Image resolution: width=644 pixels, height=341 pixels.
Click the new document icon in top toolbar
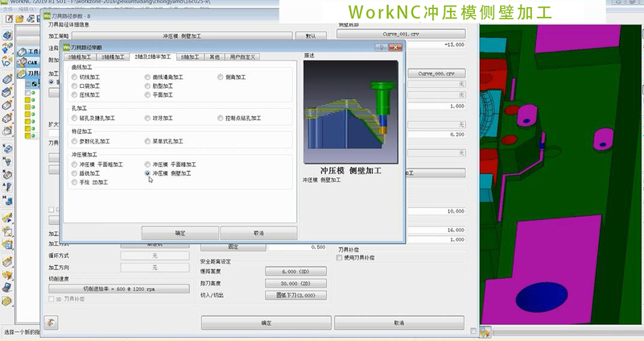(9, 19)
